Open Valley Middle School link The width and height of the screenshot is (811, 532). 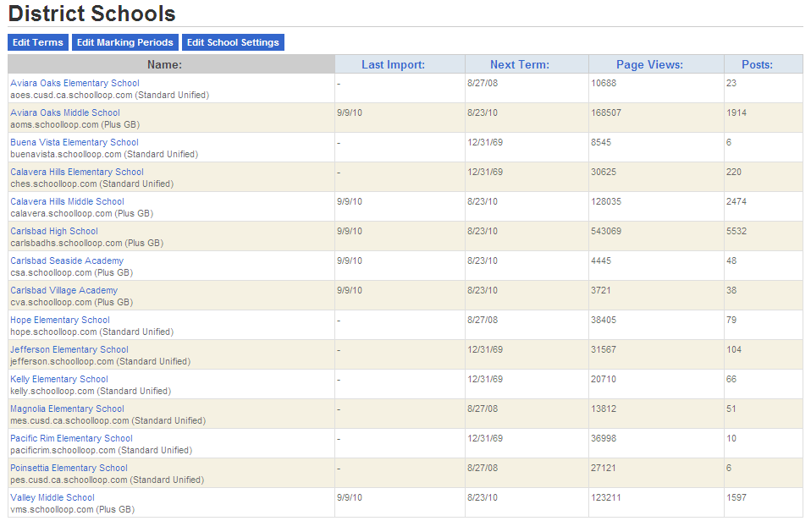(x=52, y=497)
